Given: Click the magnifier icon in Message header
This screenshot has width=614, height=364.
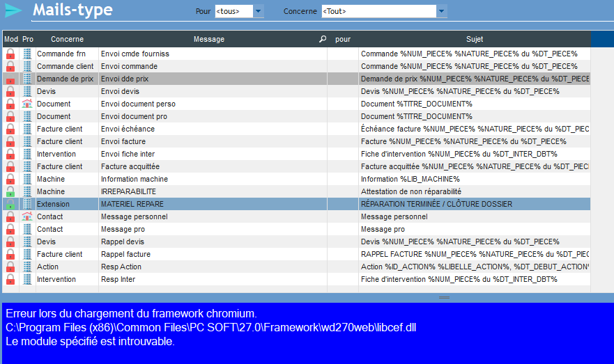Looking at the screenshot, I should click(322, 40).
